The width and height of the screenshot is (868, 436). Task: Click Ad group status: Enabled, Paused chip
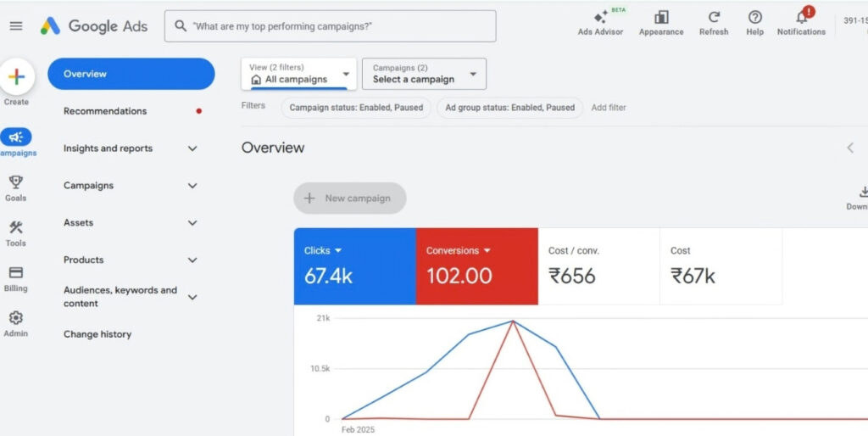[x=509, y=108]
